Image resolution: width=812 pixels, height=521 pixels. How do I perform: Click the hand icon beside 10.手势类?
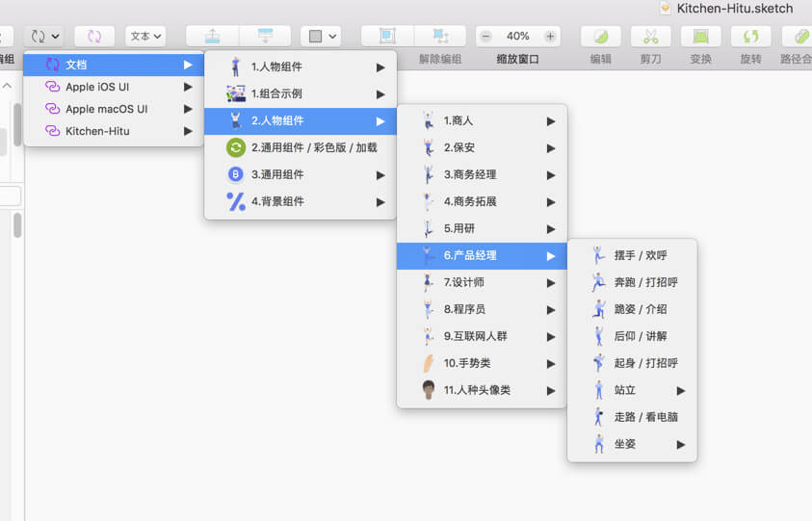(x=429, y=363)
